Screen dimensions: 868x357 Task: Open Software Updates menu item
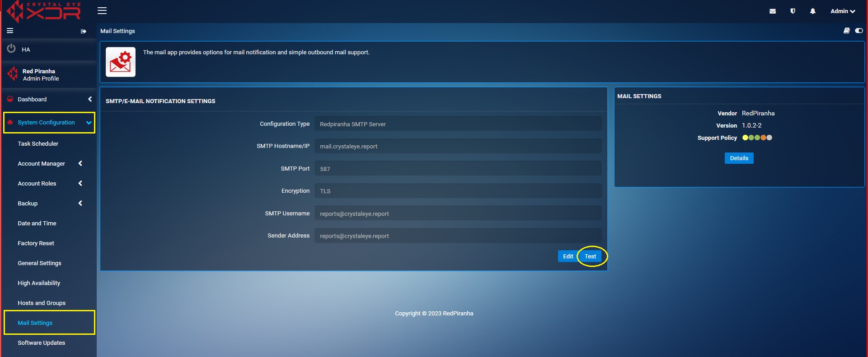pos(42,343)
